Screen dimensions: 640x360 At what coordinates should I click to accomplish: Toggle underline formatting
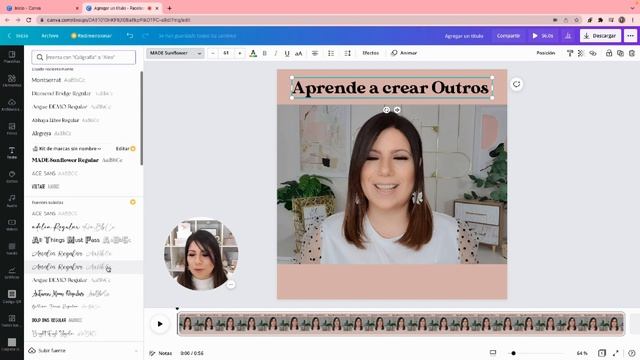point(287,53)
